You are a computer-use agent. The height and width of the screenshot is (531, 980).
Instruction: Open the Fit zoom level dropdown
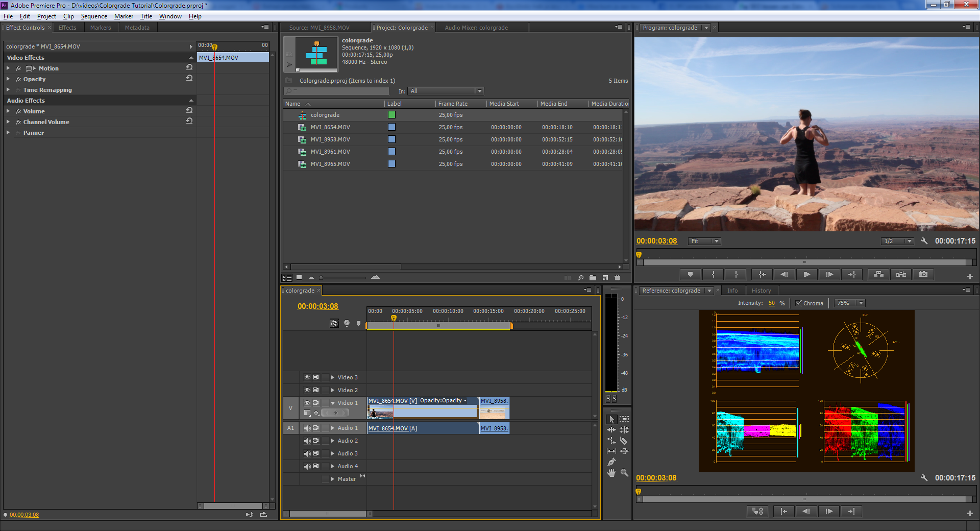[x=704, y=241]
